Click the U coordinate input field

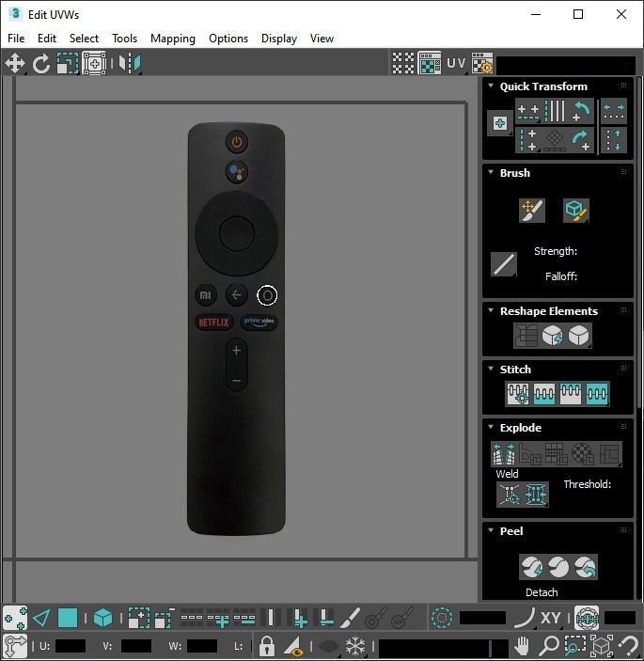(70, 646)
